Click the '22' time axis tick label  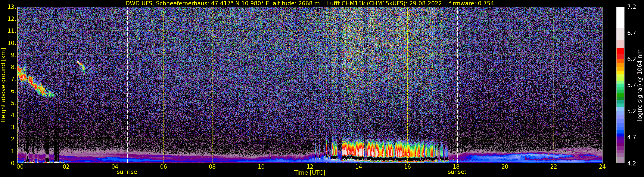tap(554, 167)
